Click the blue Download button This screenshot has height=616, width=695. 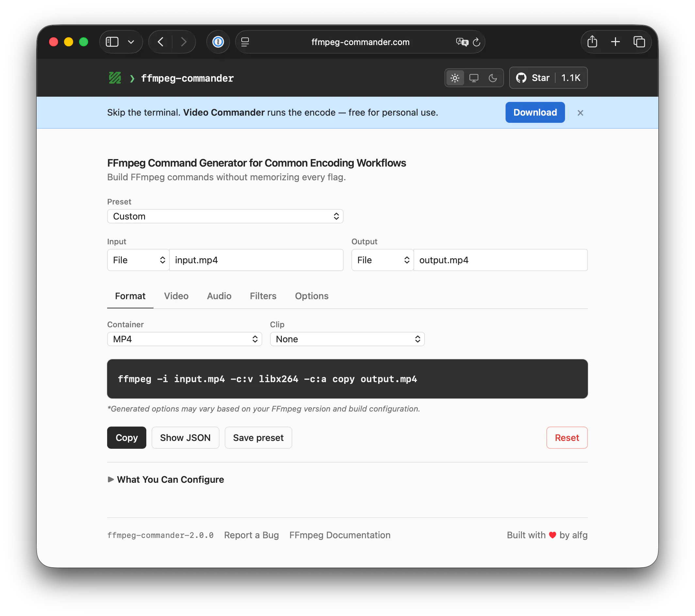[x=535, y=112]
